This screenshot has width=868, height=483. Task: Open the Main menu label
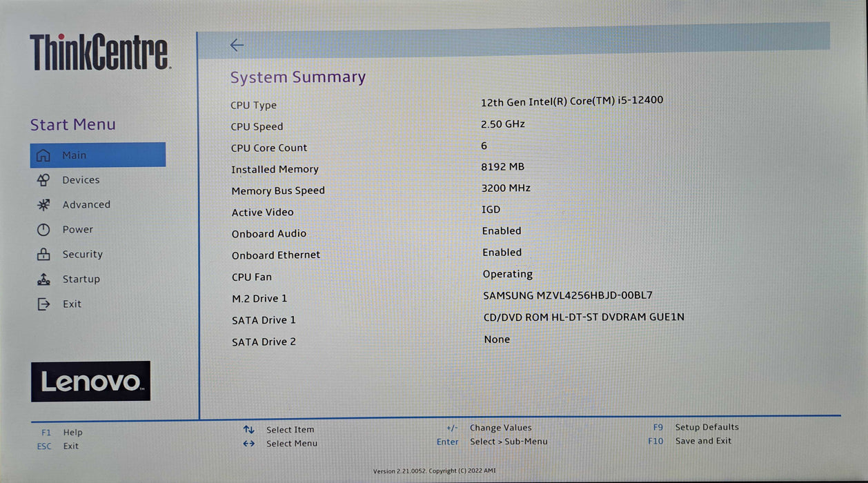[75, 155]
